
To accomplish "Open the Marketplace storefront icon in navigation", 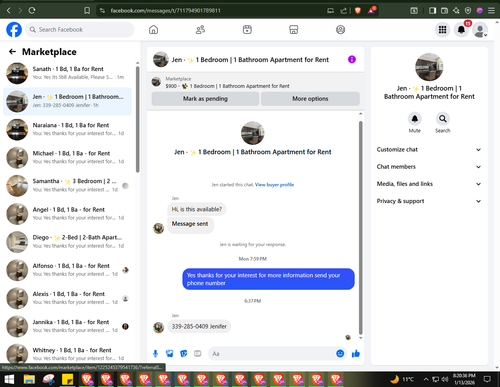I will pyautogui.click(x=294, y=30).
